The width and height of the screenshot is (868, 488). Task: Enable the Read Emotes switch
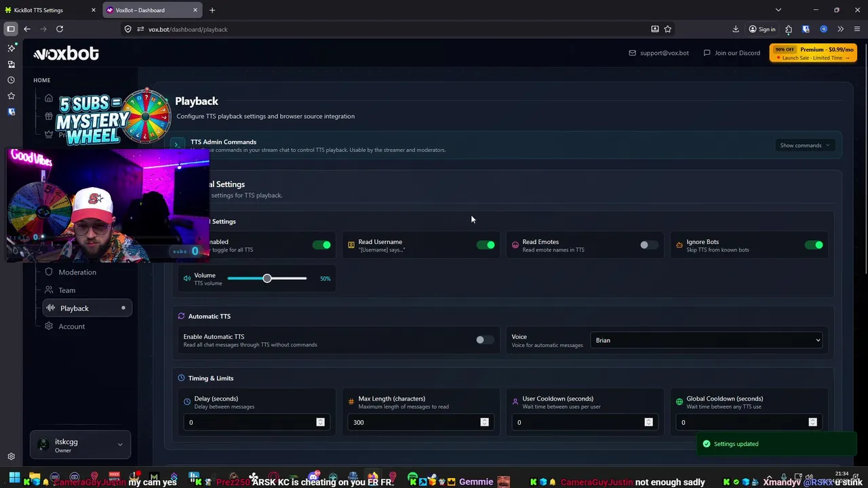click(x=649, y=245)
